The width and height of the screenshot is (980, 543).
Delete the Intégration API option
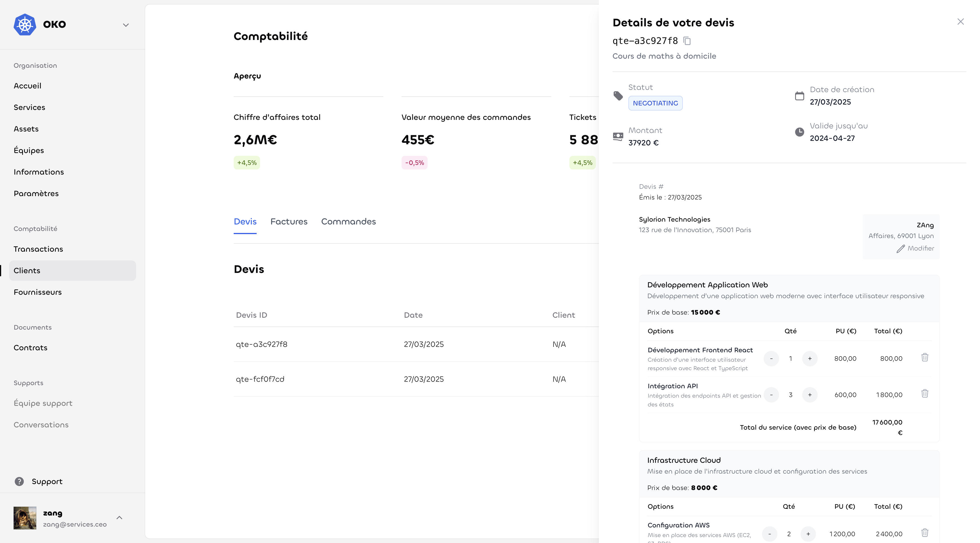tap(925, 394)
